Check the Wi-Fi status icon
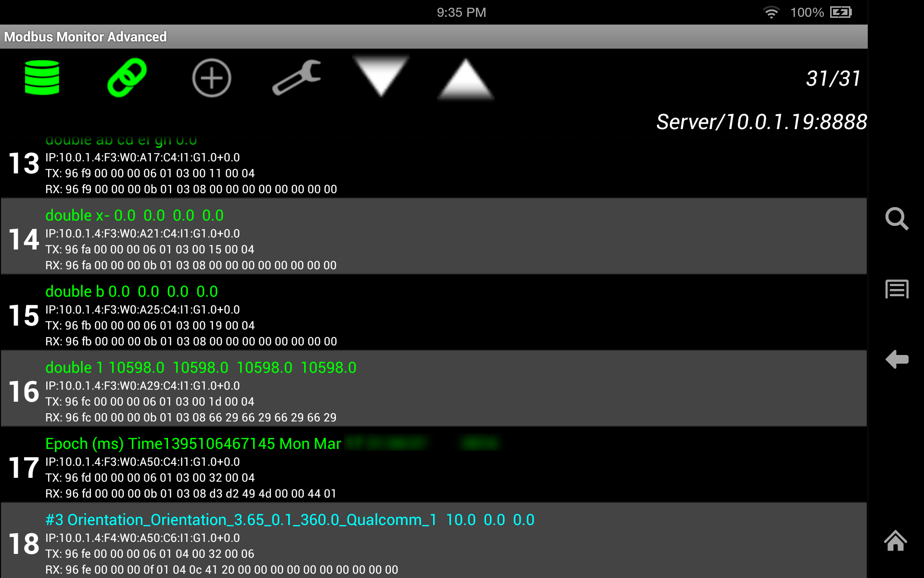 point(771,13)
